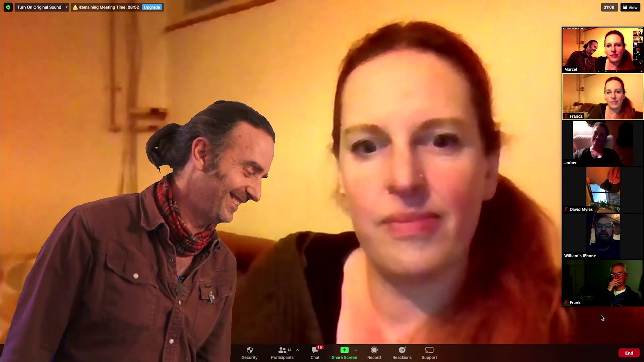
Task: Turn On Original Sound
Action: click(39, 7)
